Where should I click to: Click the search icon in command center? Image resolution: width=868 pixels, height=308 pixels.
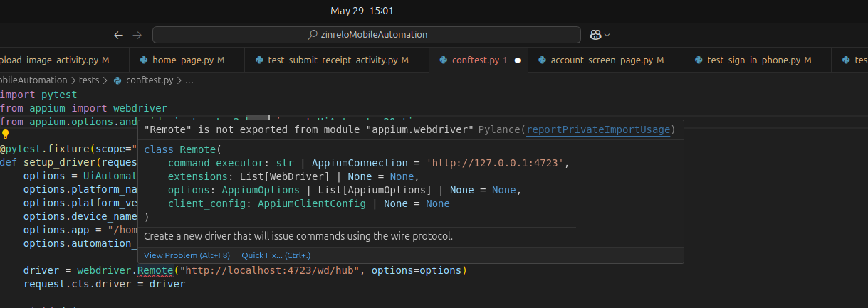tap(312, 35)
